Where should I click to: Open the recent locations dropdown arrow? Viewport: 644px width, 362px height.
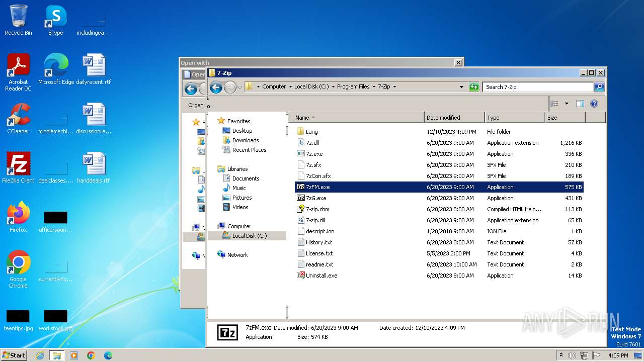(239, 87)
